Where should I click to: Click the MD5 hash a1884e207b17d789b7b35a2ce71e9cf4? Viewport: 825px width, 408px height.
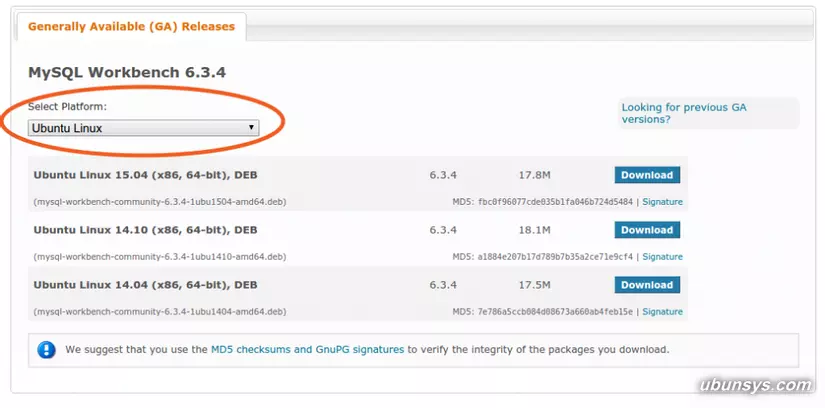pos(555,257)
